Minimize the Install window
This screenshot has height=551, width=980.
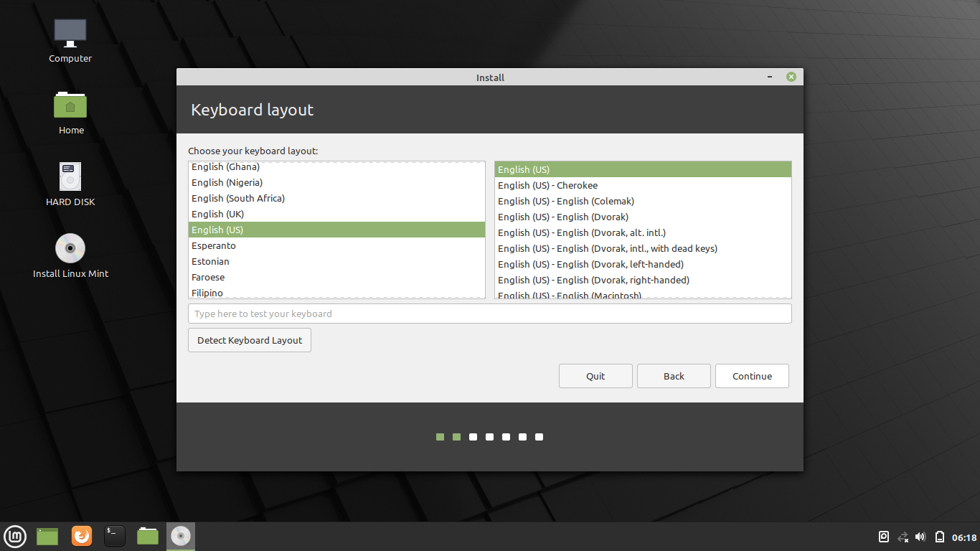[770, 77]
